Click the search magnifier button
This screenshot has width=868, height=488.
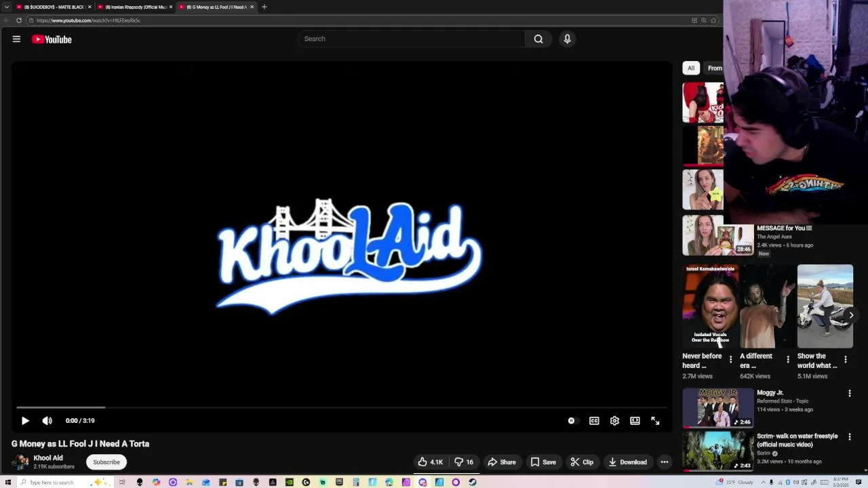538,39
